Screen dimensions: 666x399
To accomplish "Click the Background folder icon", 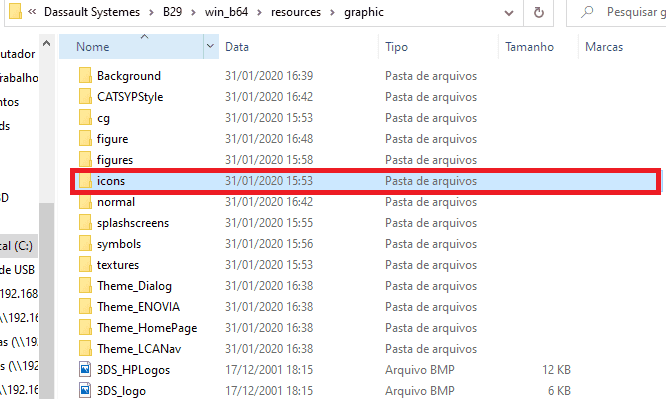I will 85,75.
